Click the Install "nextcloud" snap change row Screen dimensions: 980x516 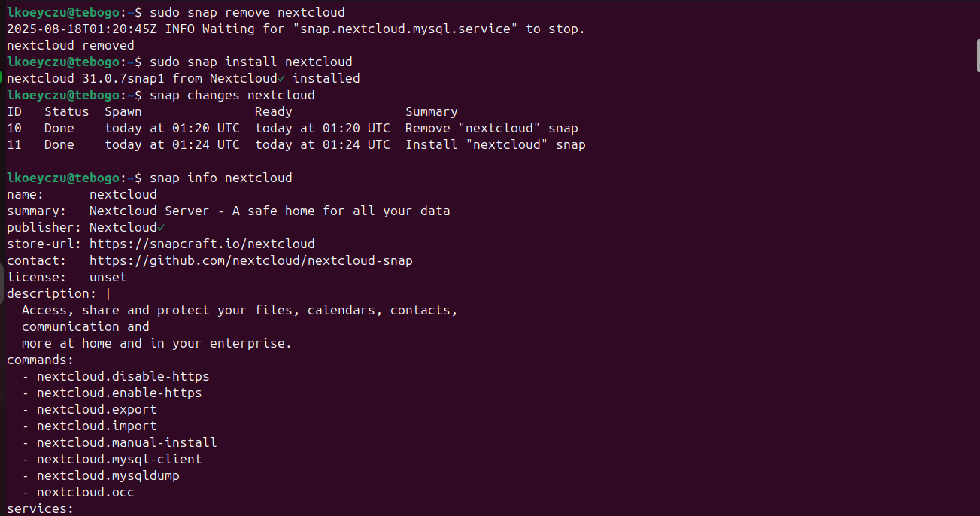(x=296, y=144)
